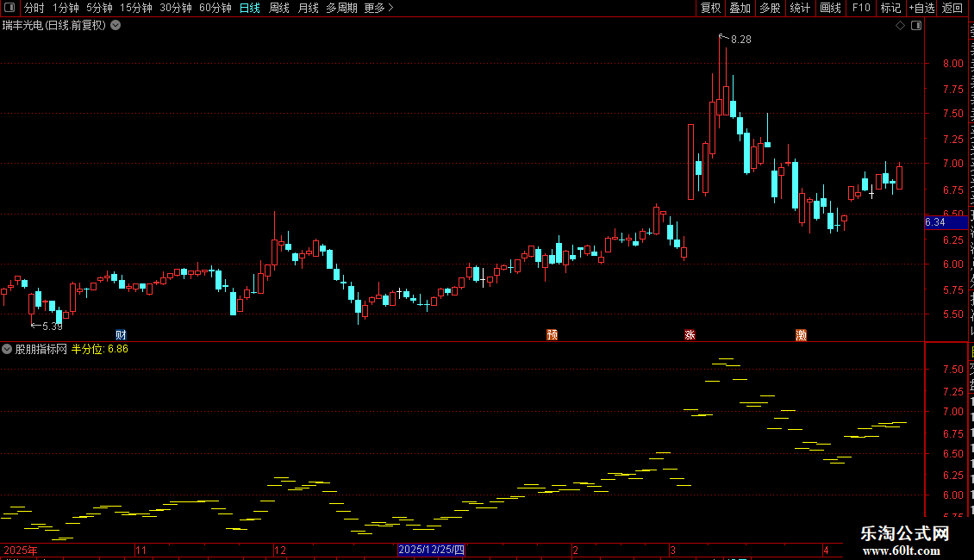Click the 标记 mark button
974x560 pixels.
coord(890,8)
